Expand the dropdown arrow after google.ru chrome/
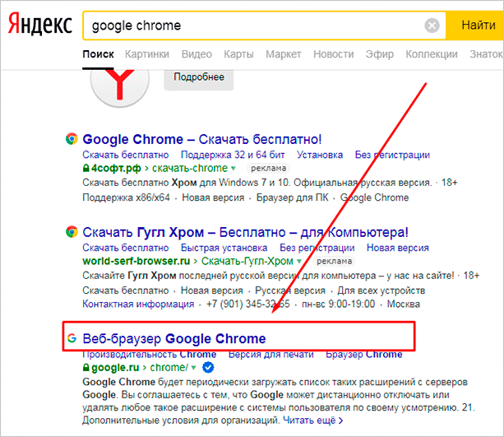This screenshot has height=437, width=504. (x=193, y=368)
